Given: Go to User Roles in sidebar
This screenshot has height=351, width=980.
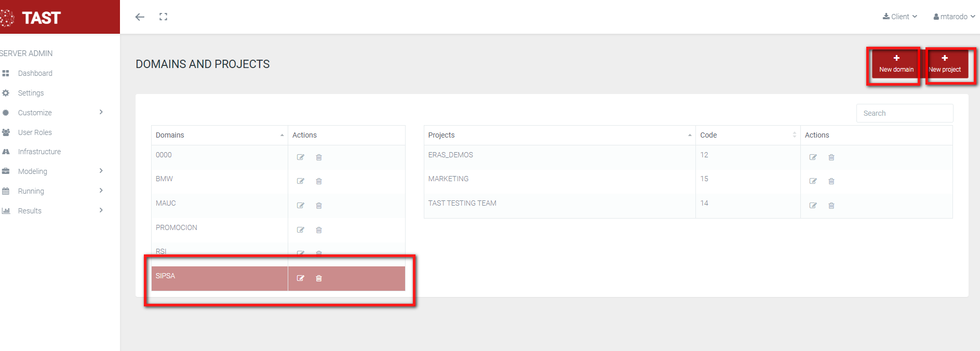Looking at the screenshot, I should point(35,132).
